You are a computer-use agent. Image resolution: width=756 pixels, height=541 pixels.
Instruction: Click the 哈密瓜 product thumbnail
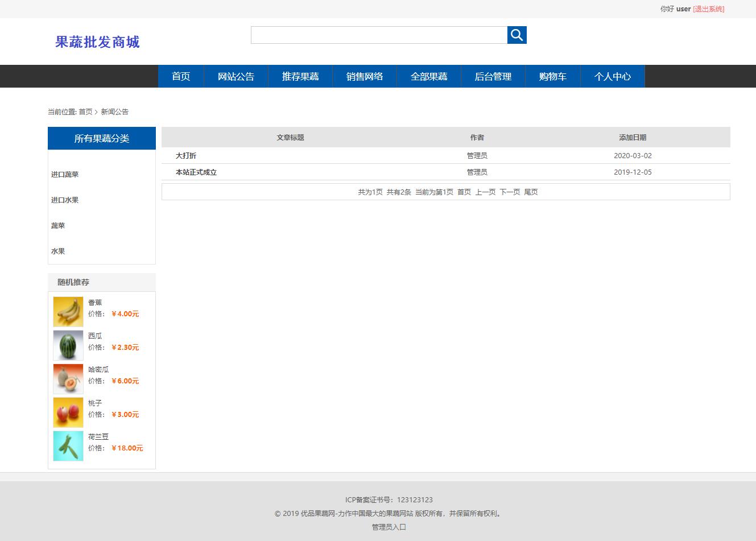tap(68, 378)
